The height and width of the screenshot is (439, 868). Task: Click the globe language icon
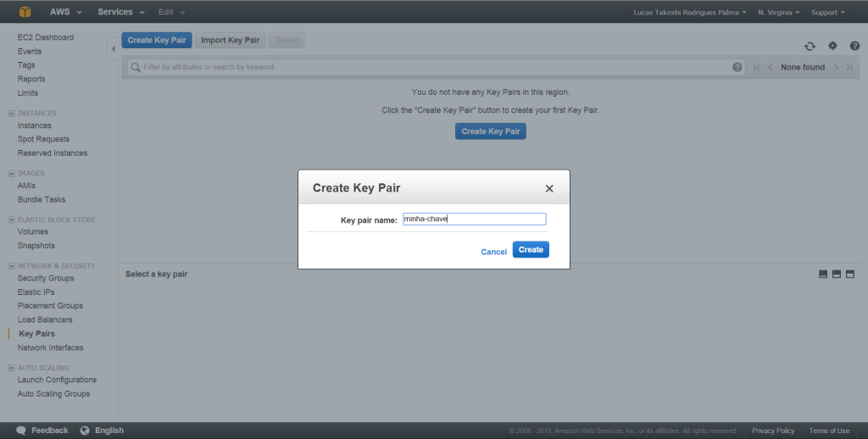[85, 431]
